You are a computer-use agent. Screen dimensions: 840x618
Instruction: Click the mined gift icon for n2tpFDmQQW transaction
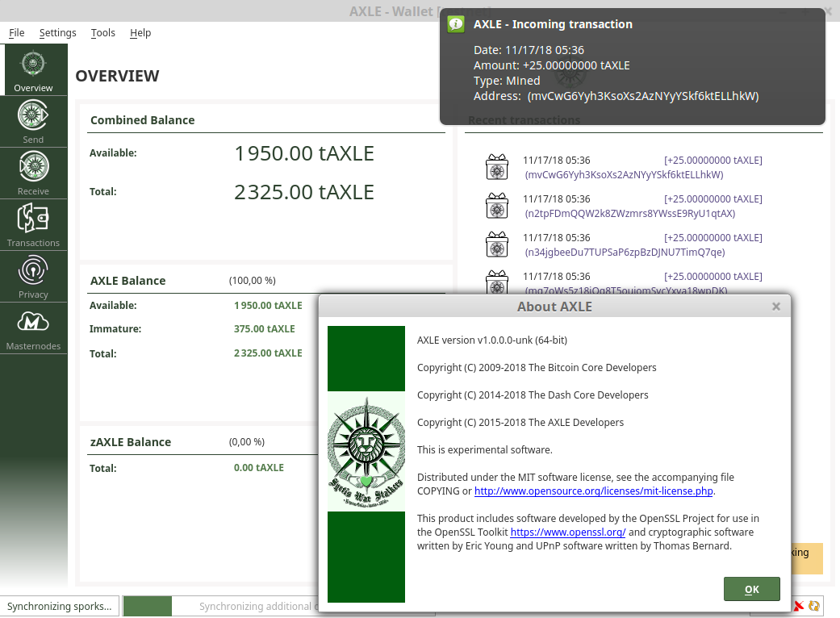click(x=497, y=206)
